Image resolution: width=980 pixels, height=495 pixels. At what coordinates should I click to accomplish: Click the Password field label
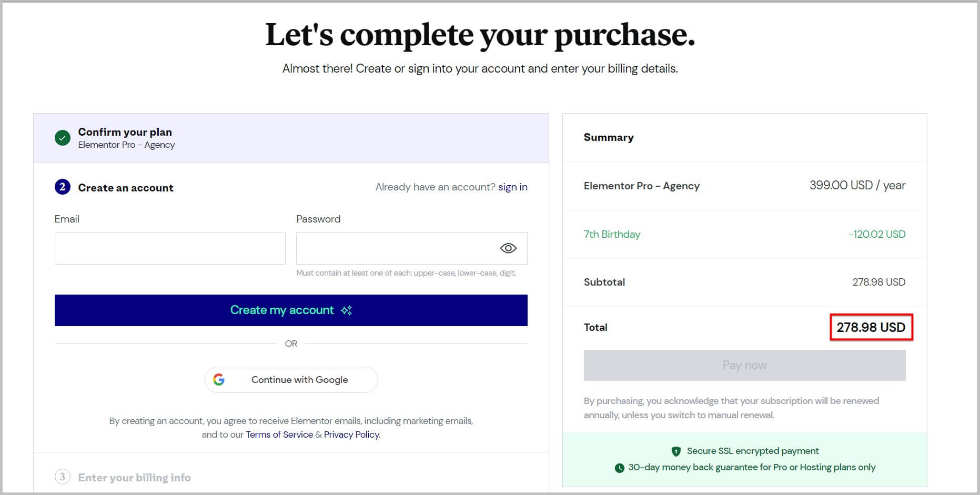318,219
